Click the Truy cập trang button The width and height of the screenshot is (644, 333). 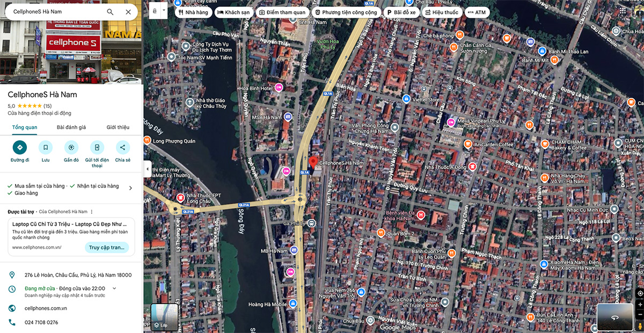coord(107,248)
